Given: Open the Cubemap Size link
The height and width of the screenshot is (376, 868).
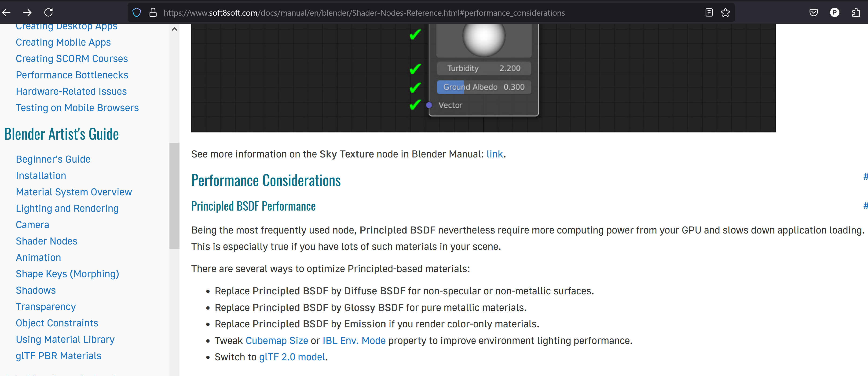Looking at the screenshot, I should (x=277, y=340).
